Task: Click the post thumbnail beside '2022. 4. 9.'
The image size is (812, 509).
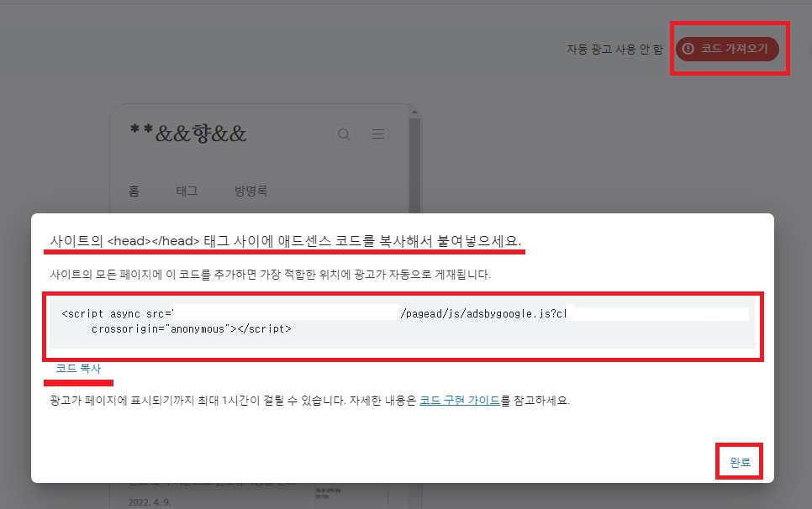Action: pos(351,496)
